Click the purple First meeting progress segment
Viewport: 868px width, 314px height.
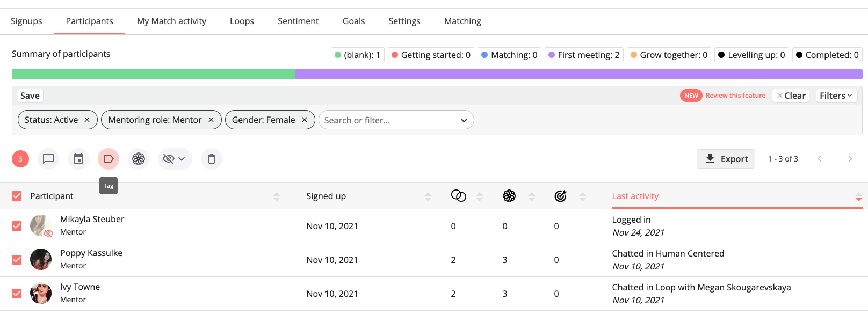point(578,74)
